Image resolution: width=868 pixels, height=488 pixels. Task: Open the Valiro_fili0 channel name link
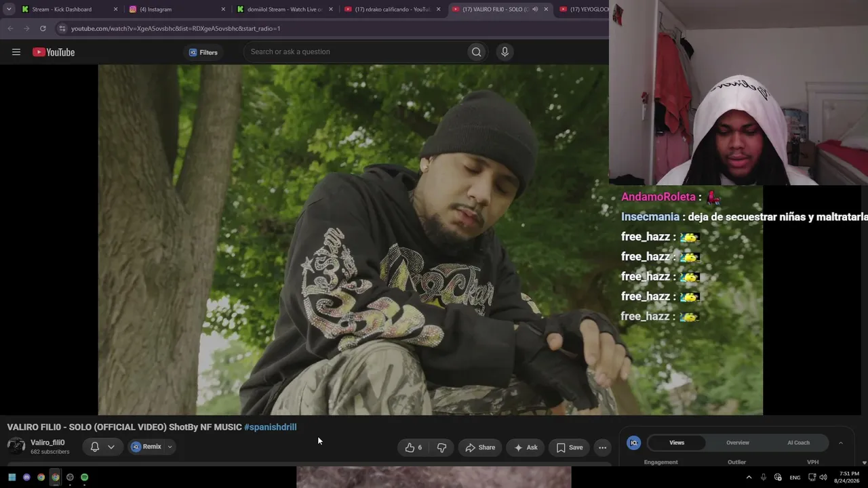[47, 443]
